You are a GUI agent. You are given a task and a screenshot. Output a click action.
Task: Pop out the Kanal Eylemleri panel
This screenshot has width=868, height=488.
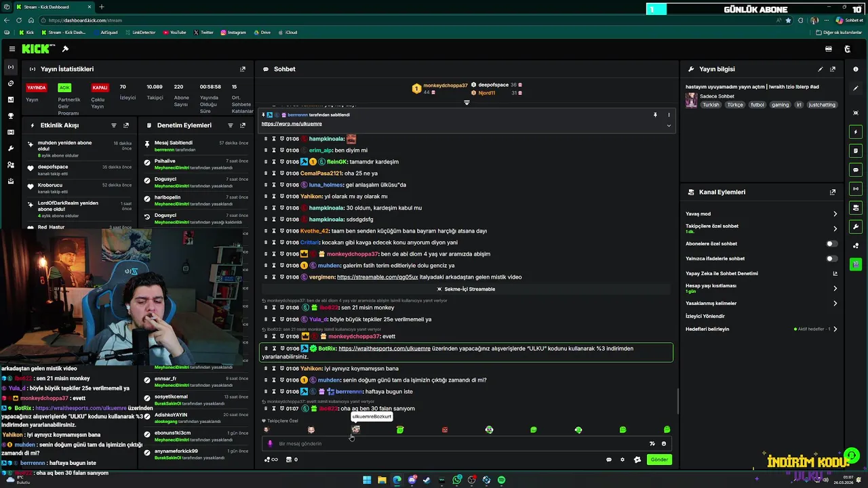[833, 192]
